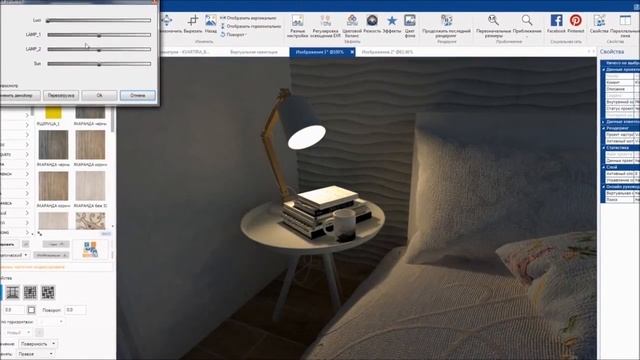The image size is (640, 360).
Task: Flip image horizontally (Отобразить горизонтально)
Action: point(251,26)
